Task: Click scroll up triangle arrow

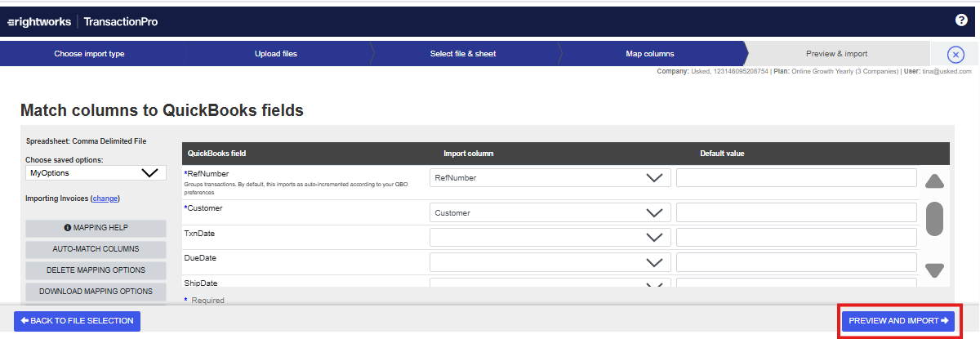Action: click(x=935, y=181)
